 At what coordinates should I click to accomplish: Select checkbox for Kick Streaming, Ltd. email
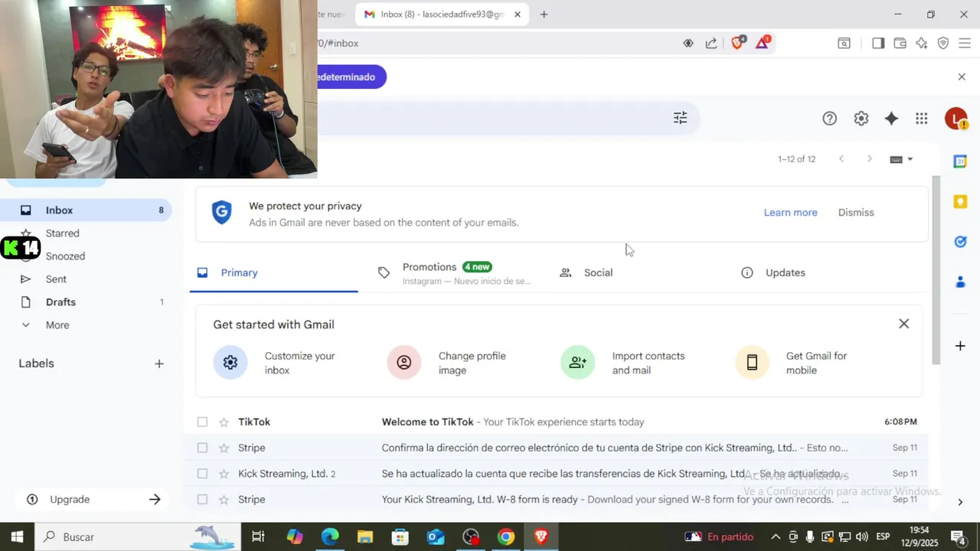(202, 474)
